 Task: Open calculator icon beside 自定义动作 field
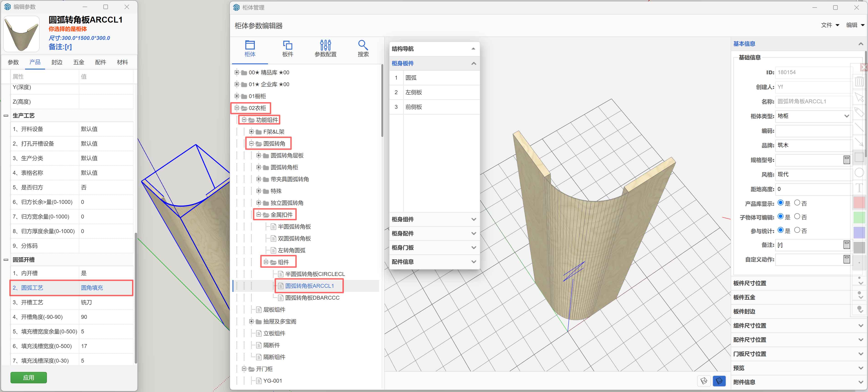tap(846, 260)
